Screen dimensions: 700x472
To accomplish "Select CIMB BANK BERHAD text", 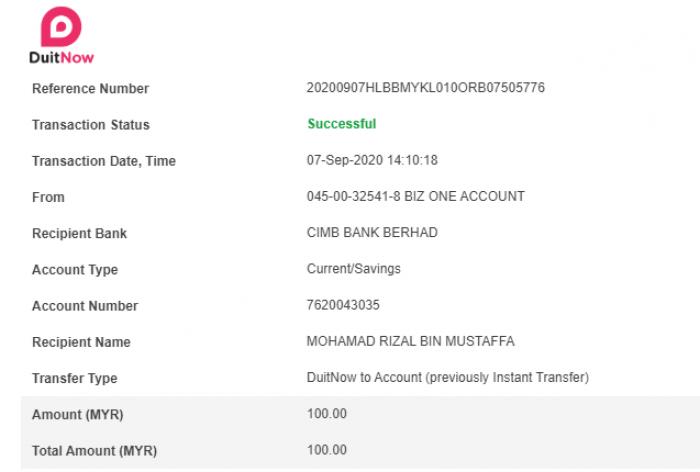I will pyautogui.click(x=372, y=233).
